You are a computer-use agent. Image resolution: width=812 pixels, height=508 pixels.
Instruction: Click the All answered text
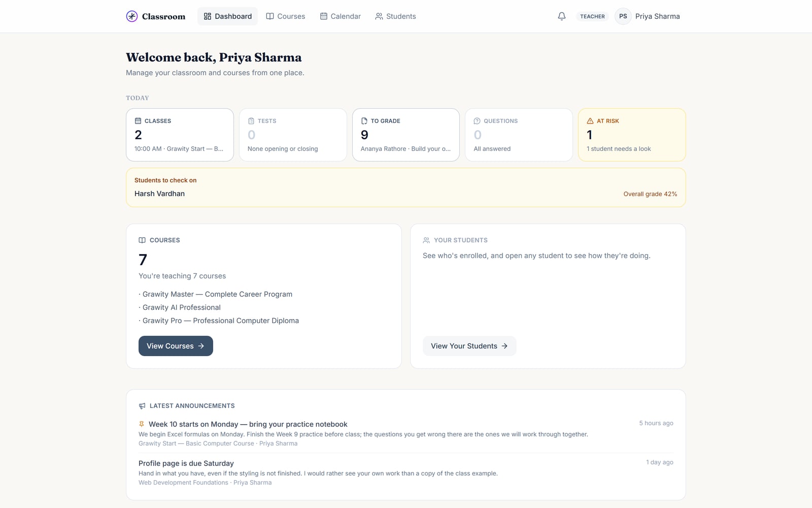492,149
